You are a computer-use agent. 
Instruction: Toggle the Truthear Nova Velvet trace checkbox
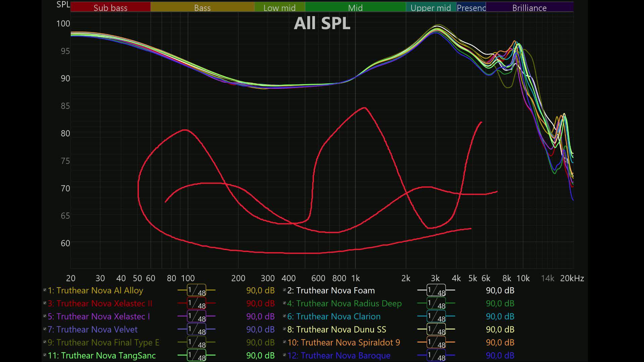45,329
